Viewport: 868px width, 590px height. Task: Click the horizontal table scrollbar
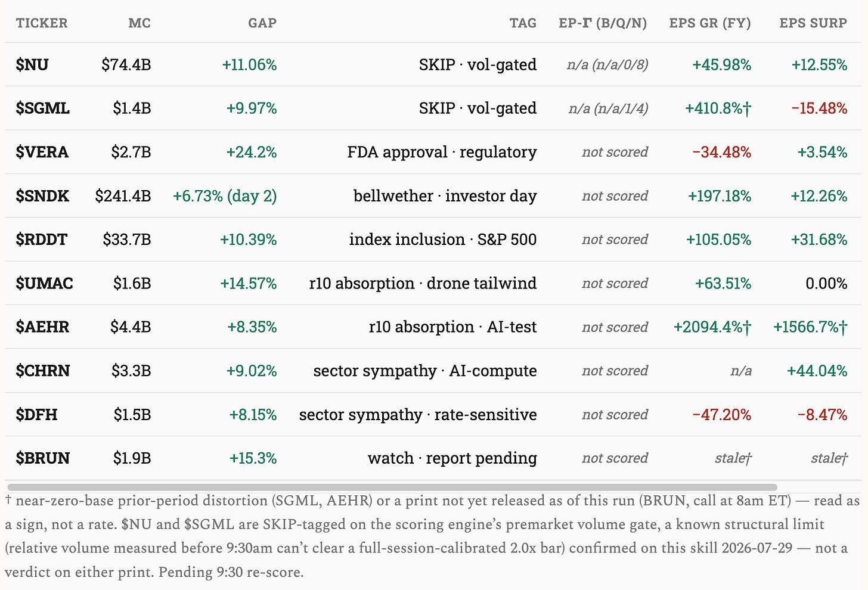[x=392, y=487]
